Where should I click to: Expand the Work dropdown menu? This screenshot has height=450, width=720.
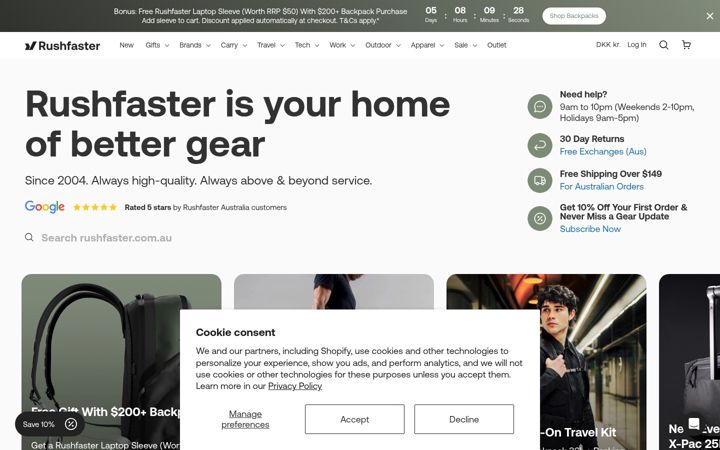click(342, 45)
